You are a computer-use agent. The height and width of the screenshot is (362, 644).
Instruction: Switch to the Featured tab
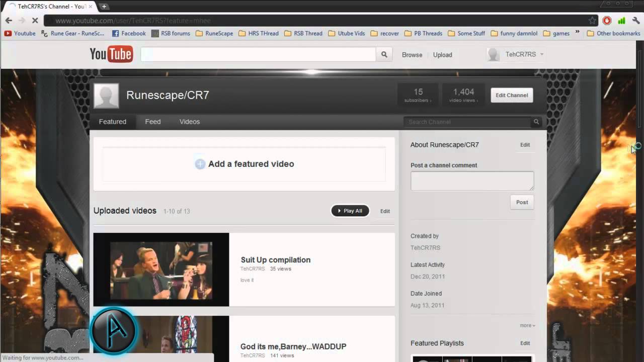pos(113,122)
